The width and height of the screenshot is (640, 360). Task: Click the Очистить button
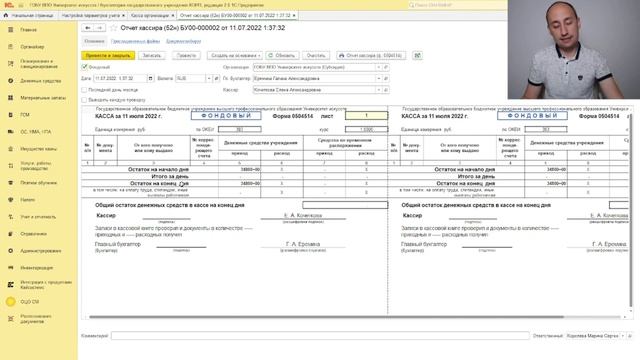click(x=316, y=56)
